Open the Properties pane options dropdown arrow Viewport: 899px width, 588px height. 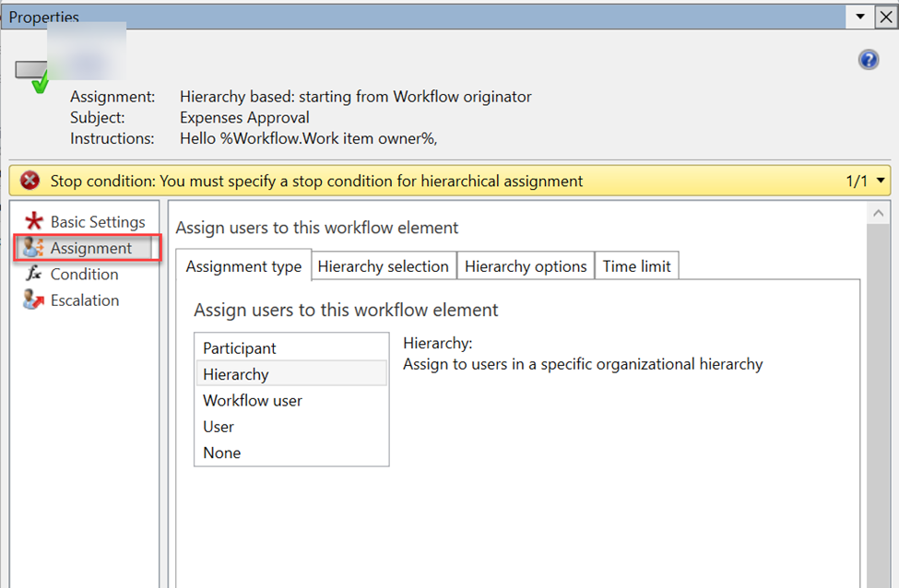coord(860,17)
